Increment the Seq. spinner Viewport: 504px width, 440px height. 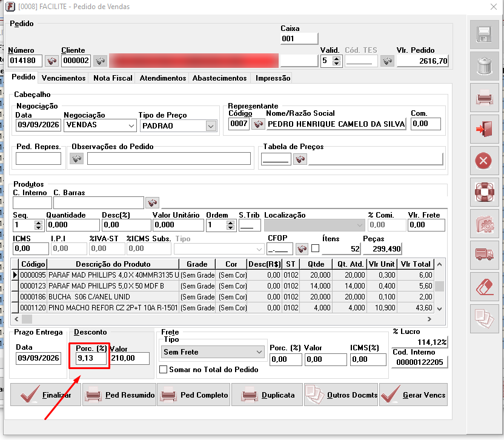38,222
